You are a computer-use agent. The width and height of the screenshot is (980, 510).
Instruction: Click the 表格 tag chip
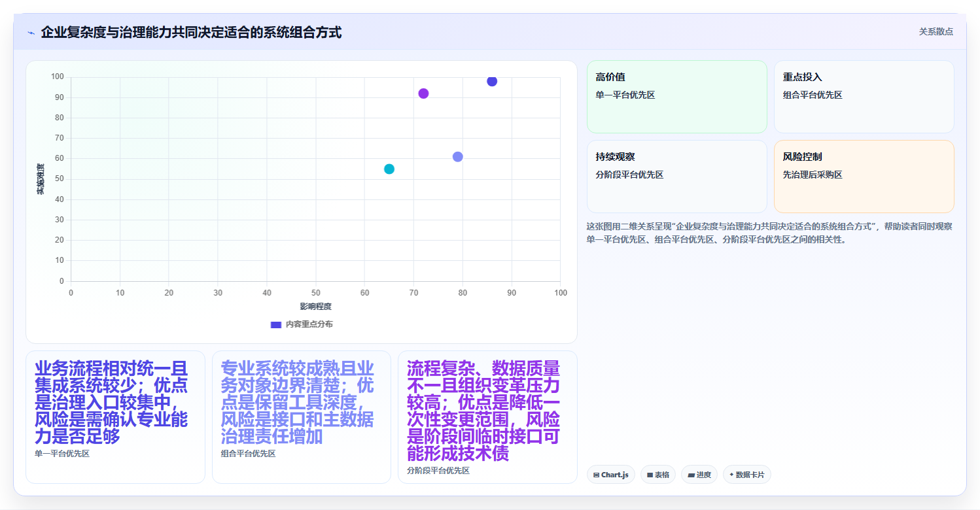(657, 475)
